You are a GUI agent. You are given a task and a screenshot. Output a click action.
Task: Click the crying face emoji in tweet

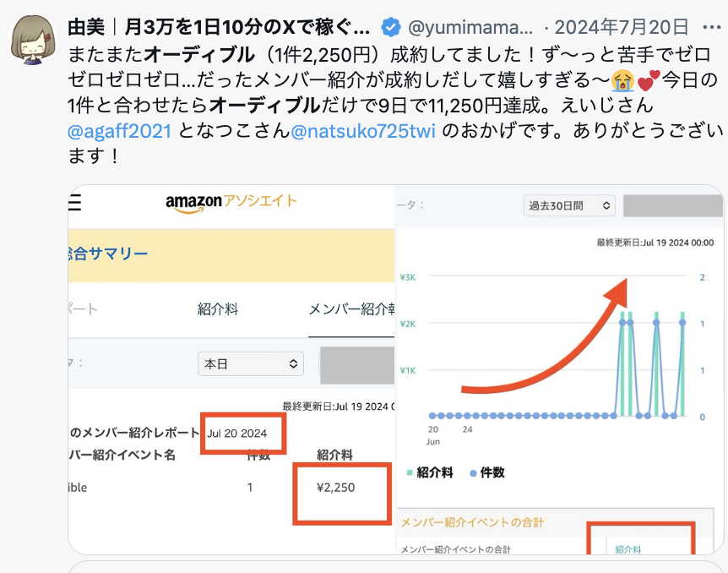pos(624,81)
